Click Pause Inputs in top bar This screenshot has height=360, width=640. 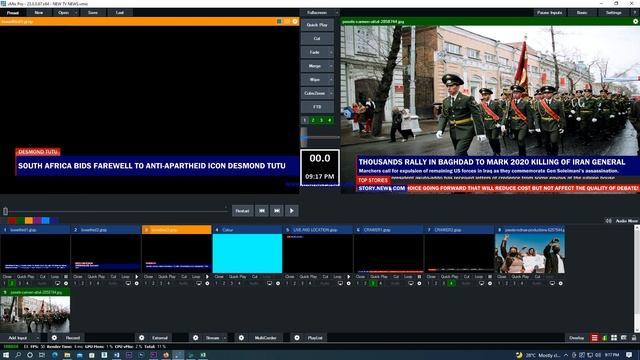tap(550, 13)
